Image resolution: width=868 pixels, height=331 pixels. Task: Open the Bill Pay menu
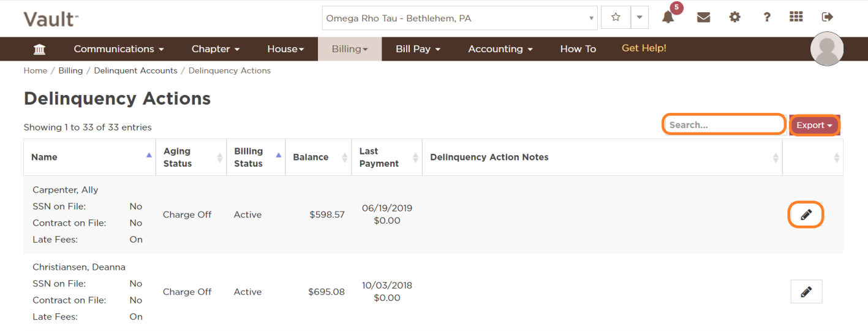[418, 49]
